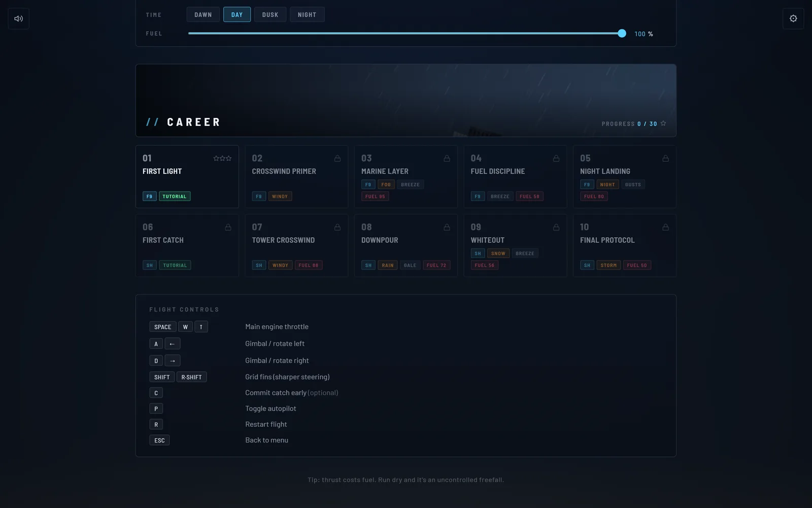Open mission 08 Downpour card
Viewport: 812px width, 508px height.
406,245
